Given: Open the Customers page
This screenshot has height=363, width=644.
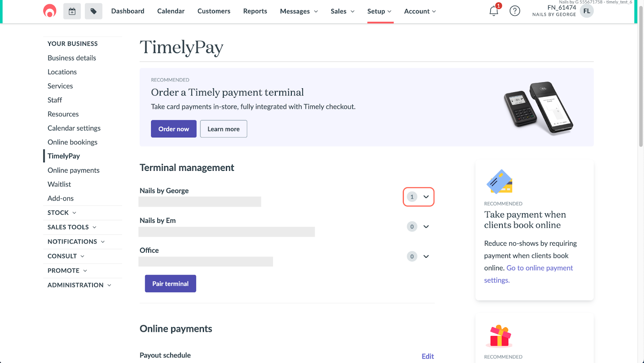Looking at the screenshot, I should point(214,11).
